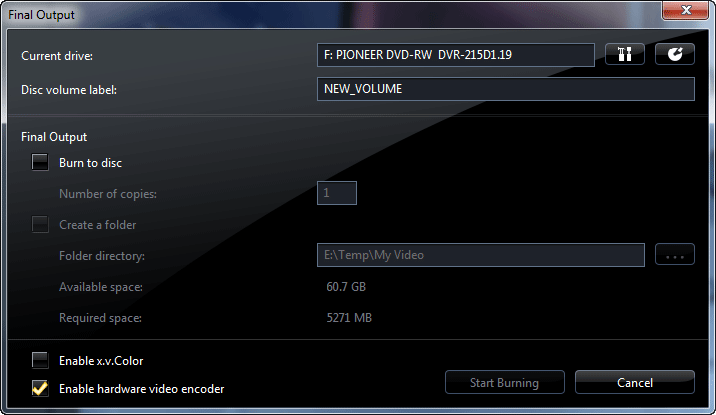Click the Current drive caption text
Viewport: 716px width, 415px height.
pos(57,56)
